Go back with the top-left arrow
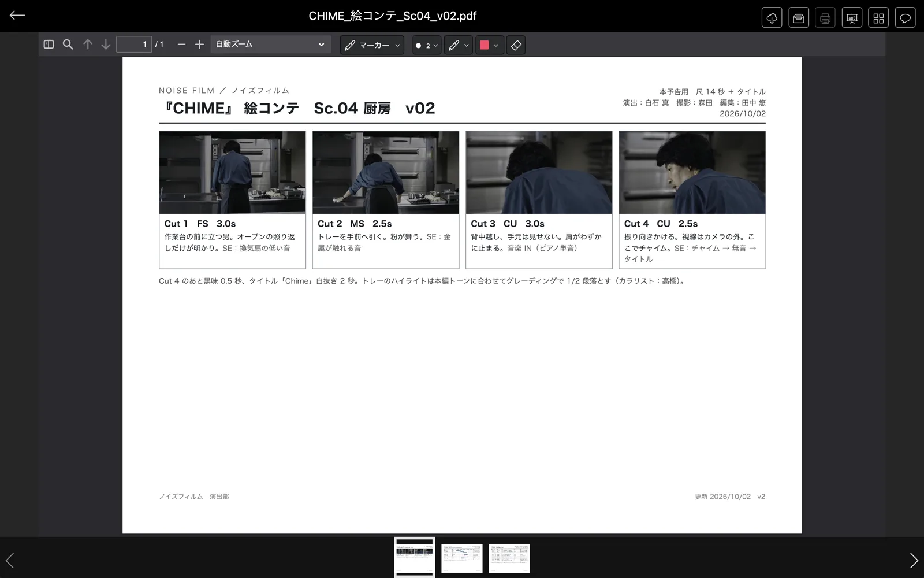This screenshot has width=924, height=578. (x=17, y=16)
